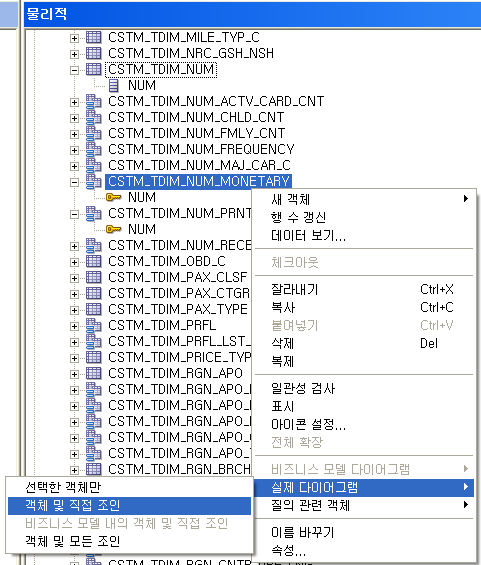Click alias table icon of CSTM_TDIM_NUM_MAJ_CAR_C
Viewport: 481px width, 565px height.
tap(94, 165)
